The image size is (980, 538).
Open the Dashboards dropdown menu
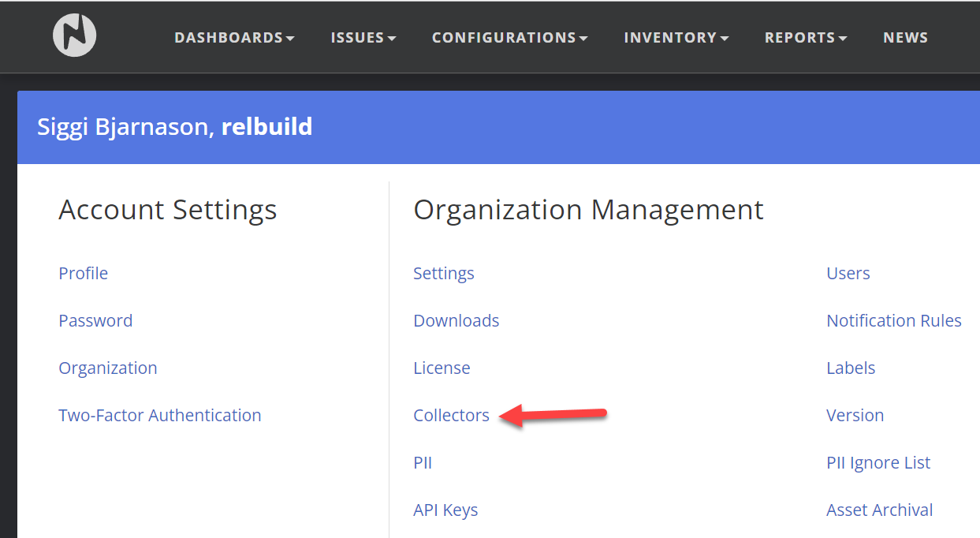[234, 38]
